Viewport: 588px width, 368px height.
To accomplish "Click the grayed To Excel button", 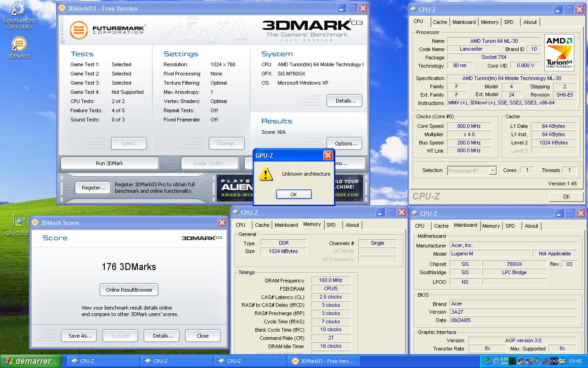I will coord(120,336).
